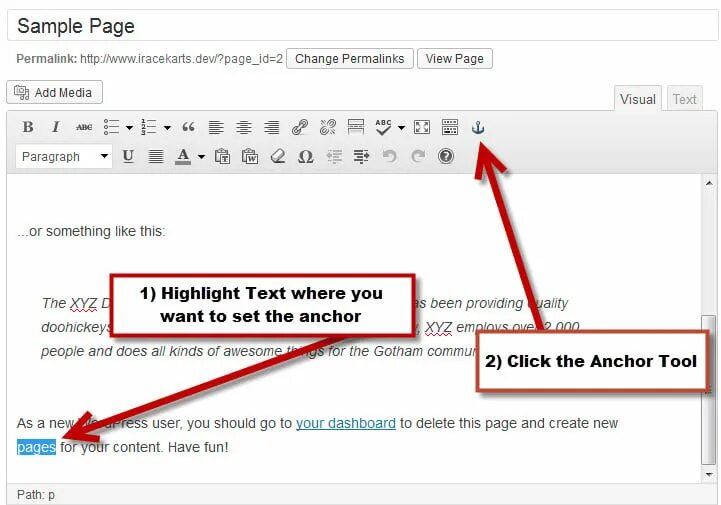Screen dimensions: 721x505
Task: Click the editor scrollbar up arrow
Action: tap(709, 183)
